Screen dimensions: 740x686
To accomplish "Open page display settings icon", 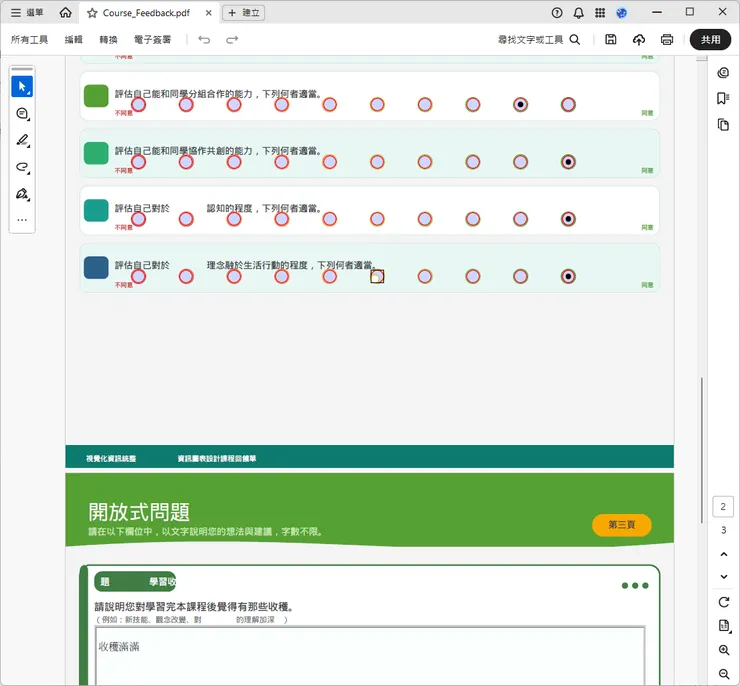I will pyautogui.click(x=723, y=626).
